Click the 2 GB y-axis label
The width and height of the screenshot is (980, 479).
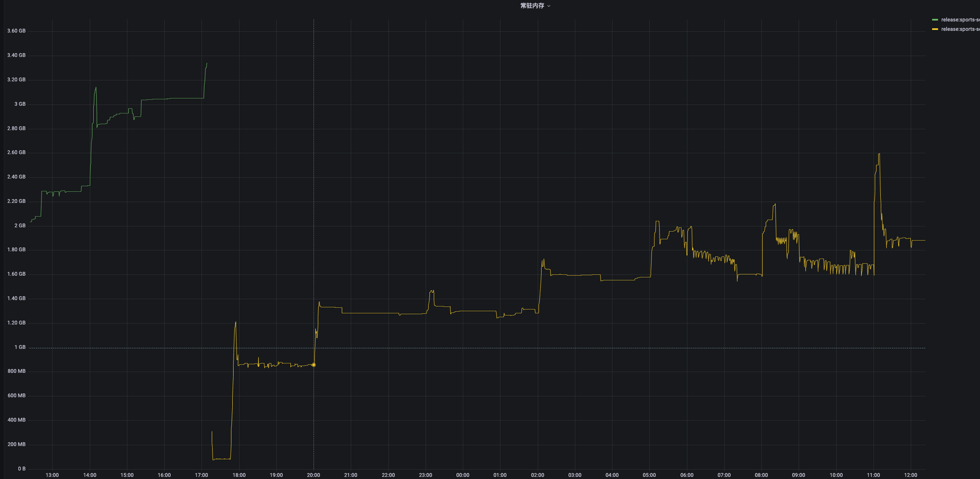point(20,226)
